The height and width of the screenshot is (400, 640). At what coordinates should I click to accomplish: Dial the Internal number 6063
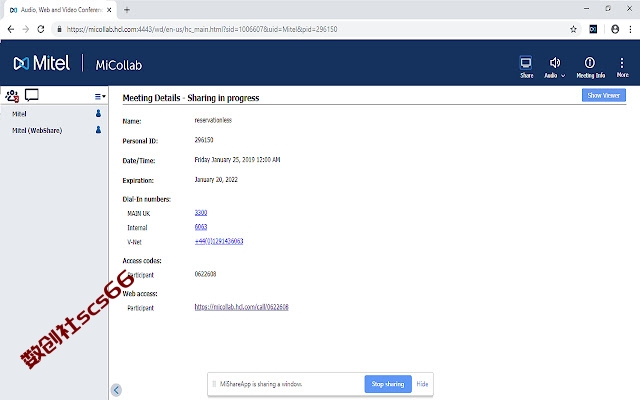click(x=201, y=227)
